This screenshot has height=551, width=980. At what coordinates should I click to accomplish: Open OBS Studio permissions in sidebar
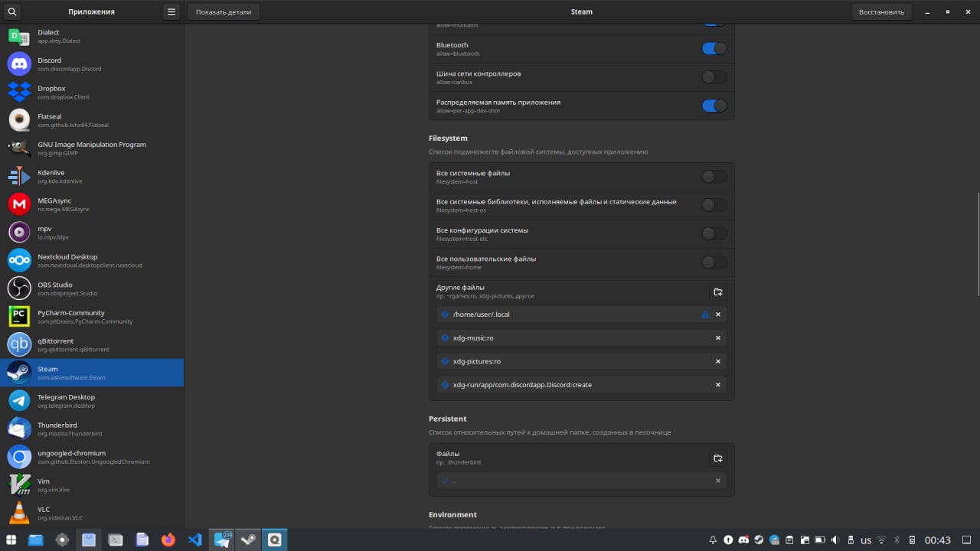(92, 289)
